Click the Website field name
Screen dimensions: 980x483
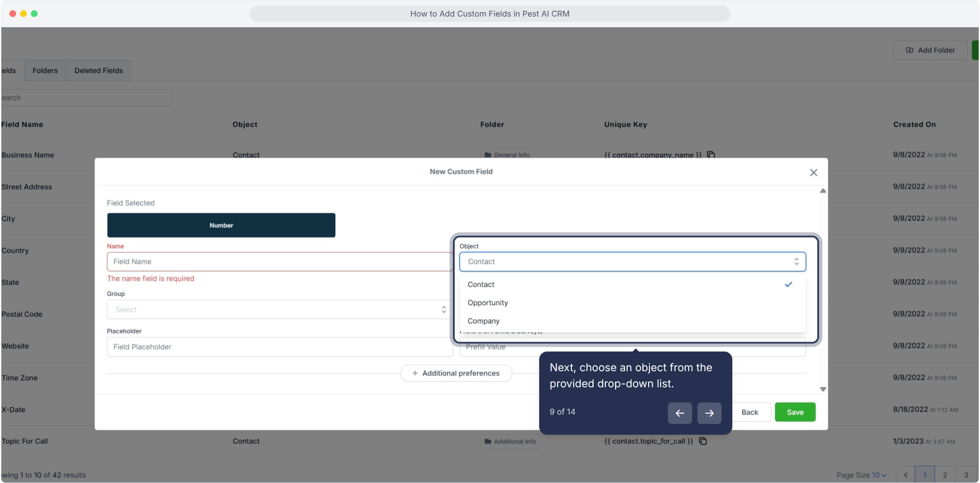tap(15, 346)
